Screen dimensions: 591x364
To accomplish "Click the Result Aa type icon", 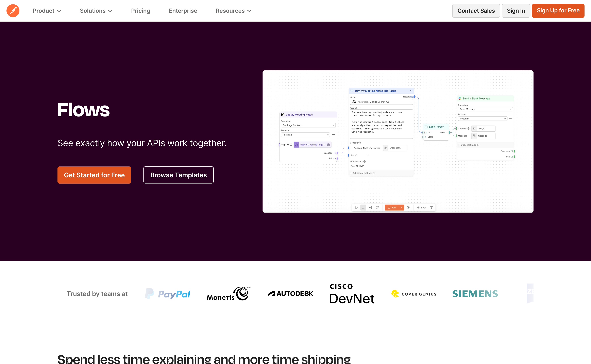I will point(411,97).
